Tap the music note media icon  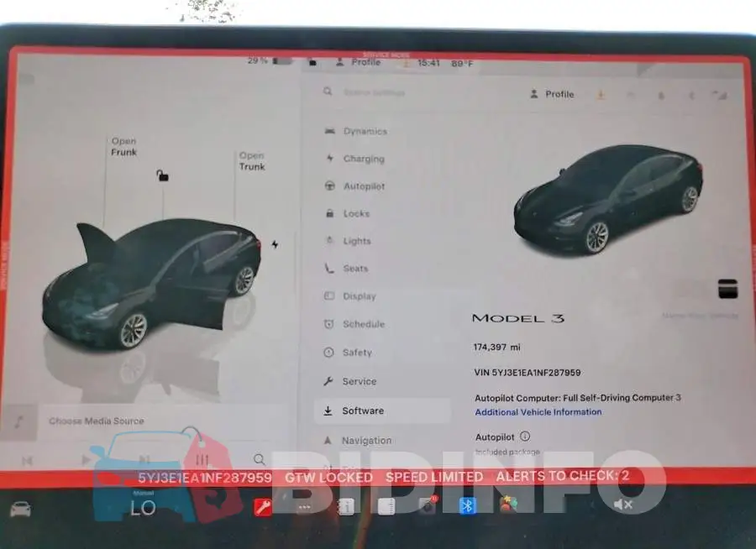pyautogui.click(x=18, y=421)
